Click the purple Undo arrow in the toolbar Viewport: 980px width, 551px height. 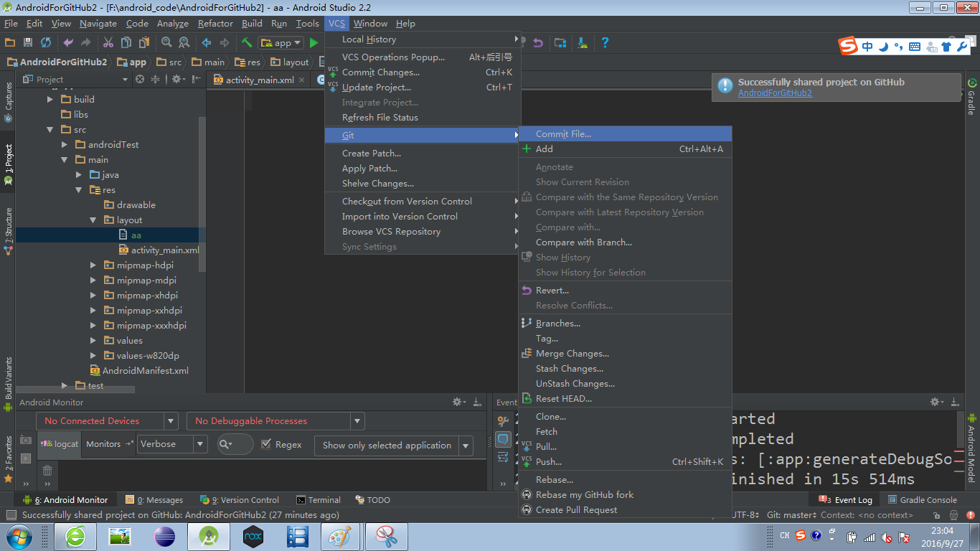point(68,43)
